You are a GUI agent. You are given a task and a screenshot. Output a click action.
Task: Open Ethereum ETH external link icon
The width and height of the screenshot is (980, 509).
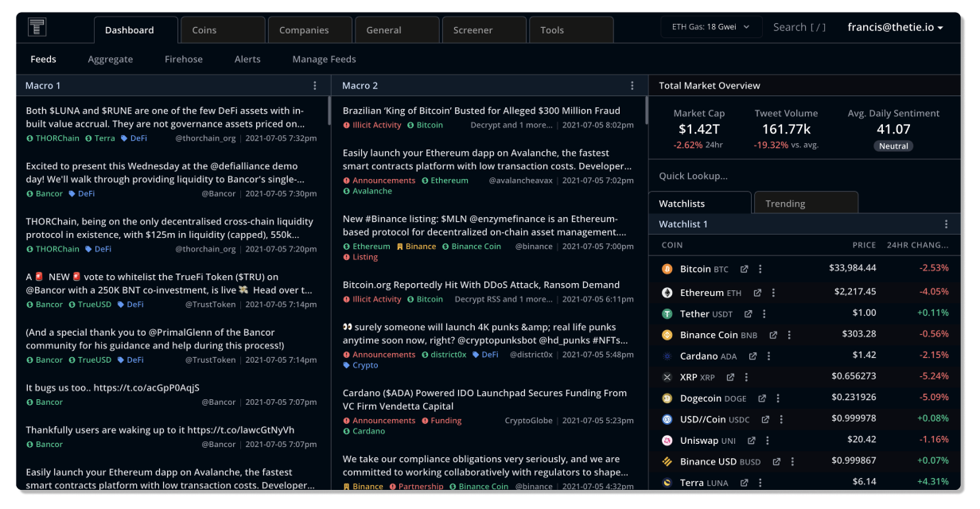coord(758,293)
